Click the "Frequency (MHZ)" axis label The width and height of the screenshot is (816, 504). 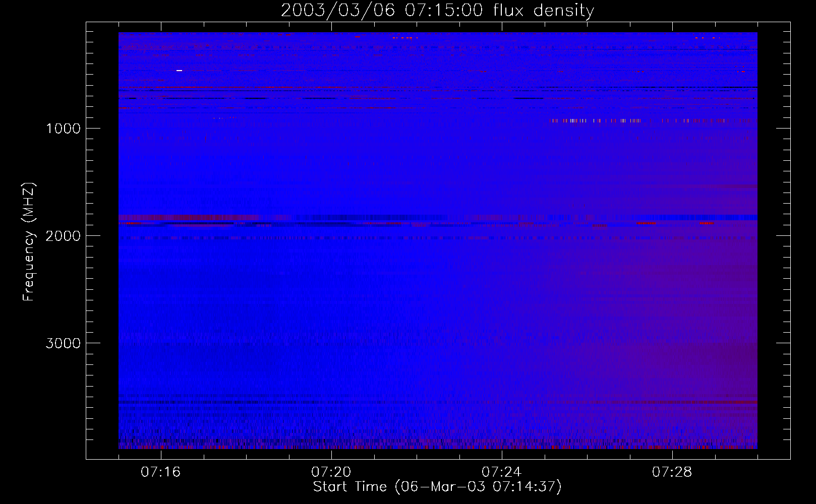coord(29,242)
